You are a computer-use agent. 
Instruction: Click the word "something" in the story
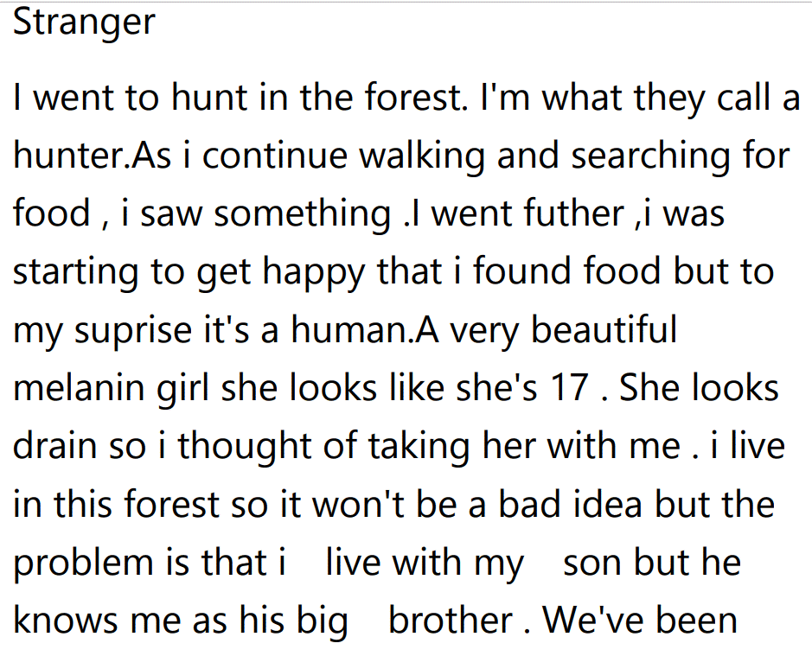[303, 214]
